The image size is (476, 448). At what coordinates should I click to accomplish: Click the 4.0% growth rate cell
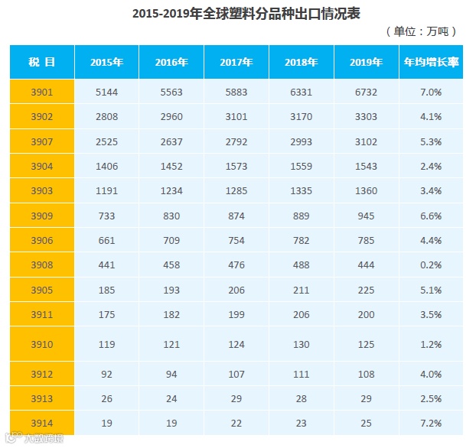(x=431, y=374)
